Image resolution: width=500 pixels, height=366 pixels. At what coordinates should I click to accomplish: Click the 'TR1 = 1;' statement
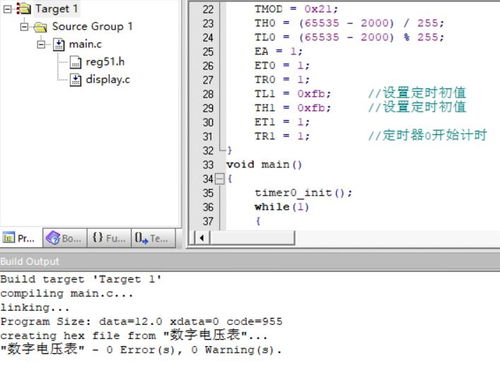coord(282,136)
